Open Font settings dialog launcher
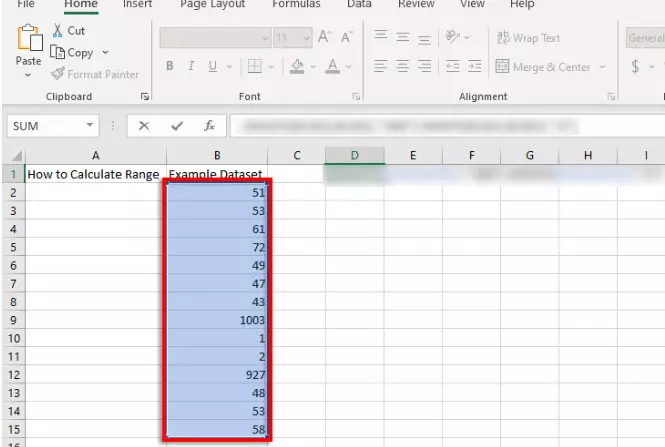Screen dimensions: 665x447 356,97
